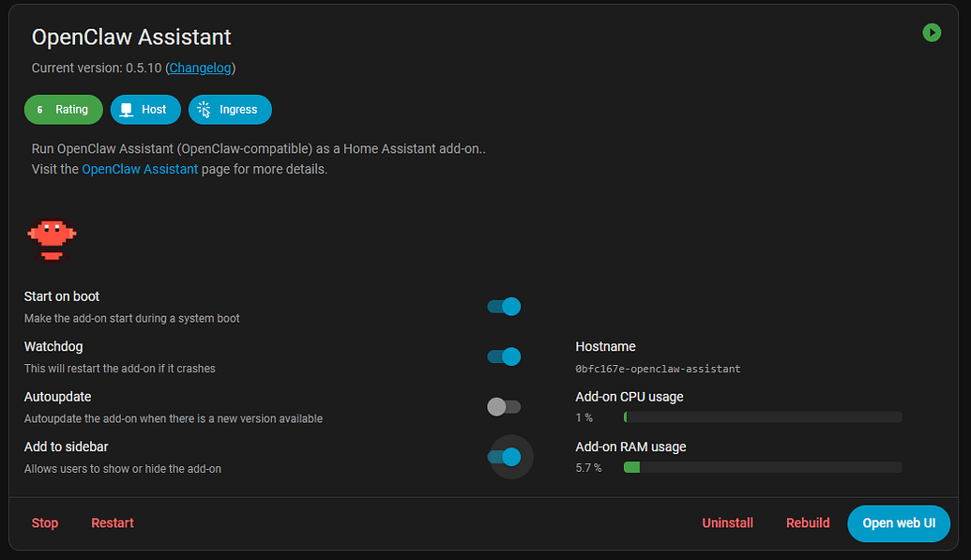Click 'This will restart the add-on if it crashes'
Viewport: 971px width, 560px height.
pos(119,369)
